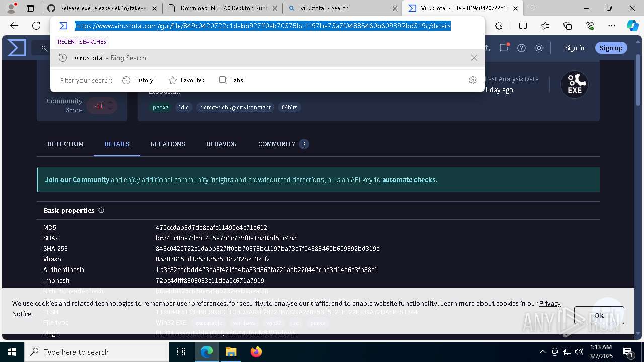The height and width of the screenshot is (362, 644).
Task: Click the Basic properties info icon
Action: (101, 210)
